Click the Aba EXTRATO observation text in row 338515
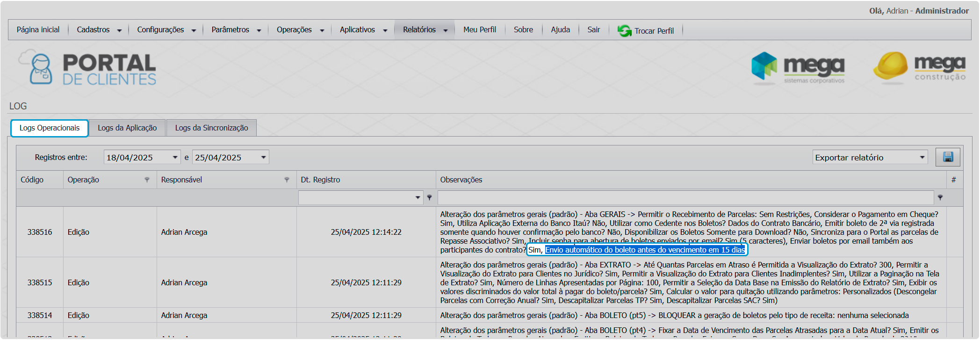 689,282
